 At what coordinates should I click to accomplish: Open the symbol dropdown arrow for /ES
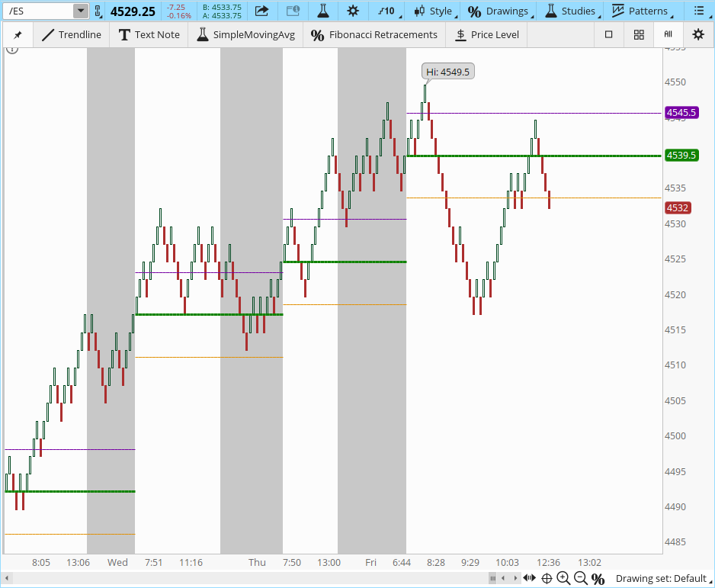81,11
